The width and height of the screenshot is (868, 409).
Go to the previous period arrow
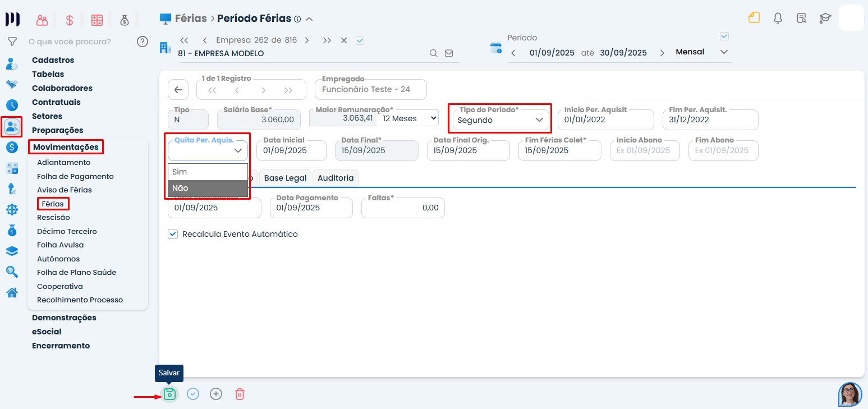(x=513, y=53)
